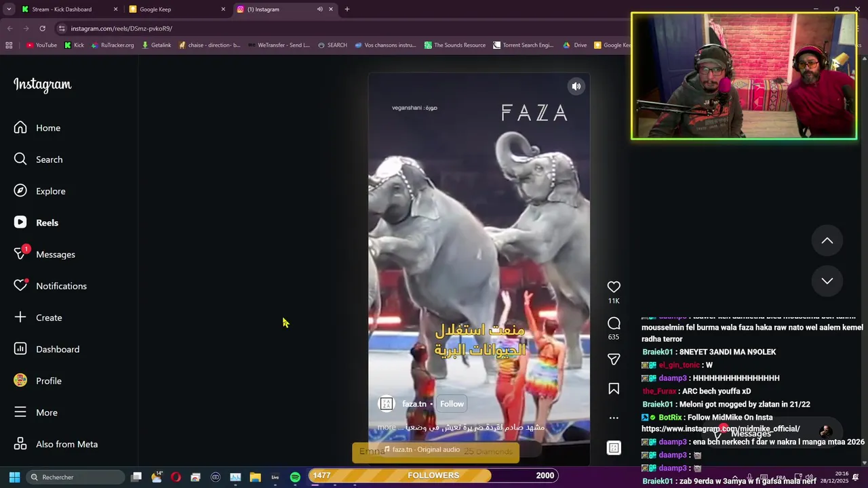Click Create in Instagram sidebar

pyautogui.click(x=39, y=318)
